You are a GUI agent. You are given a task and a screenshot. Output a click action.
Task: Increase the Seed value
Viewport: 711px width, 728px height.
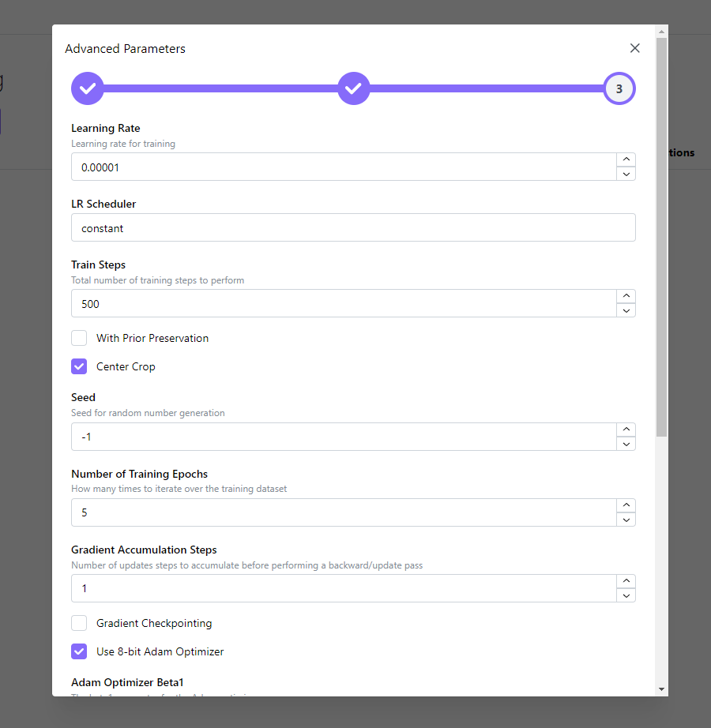pos(626,430)
